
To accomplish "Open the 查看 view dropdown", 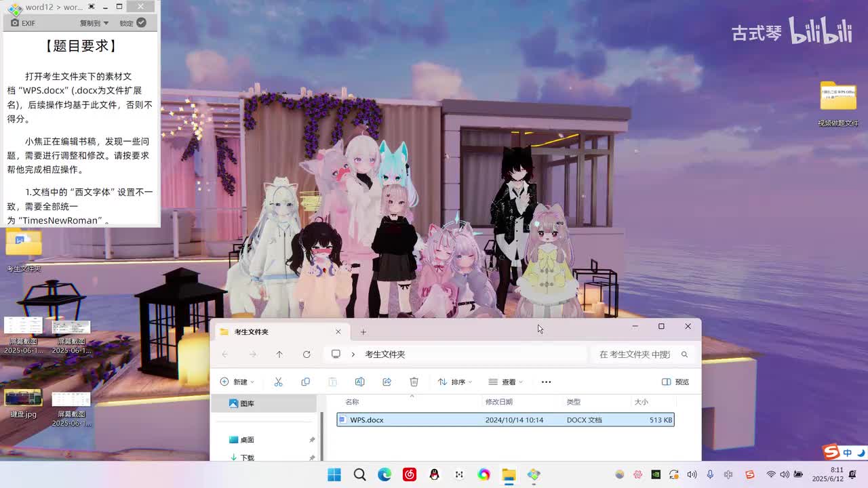I will tap(505, 382).
